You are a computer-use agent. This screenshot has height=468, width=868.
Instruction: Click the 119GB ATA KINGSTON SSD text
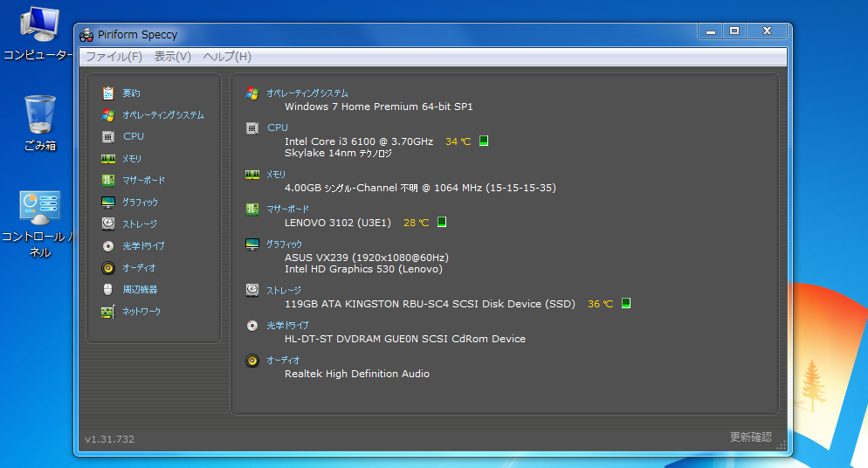pos(430,304)
